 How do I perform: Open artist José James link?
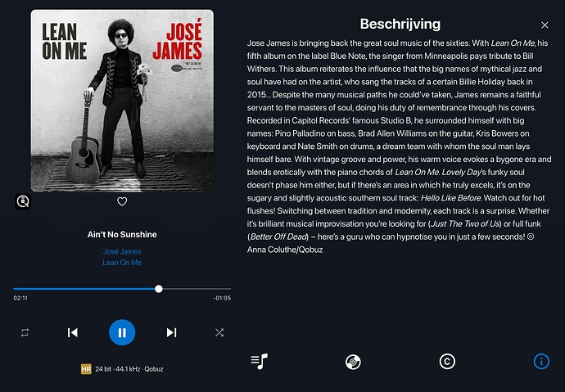(x=122, y=251)
